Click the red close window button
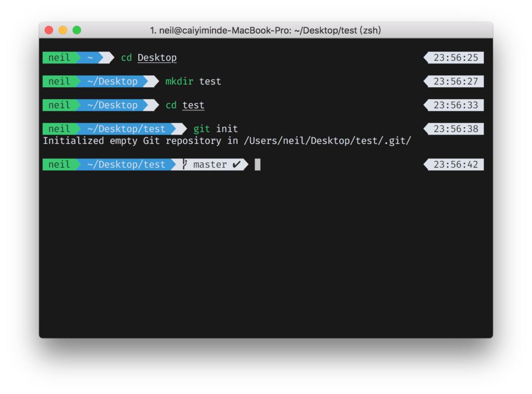This screenshot has height=394, width=532. (x=49, y=30)
